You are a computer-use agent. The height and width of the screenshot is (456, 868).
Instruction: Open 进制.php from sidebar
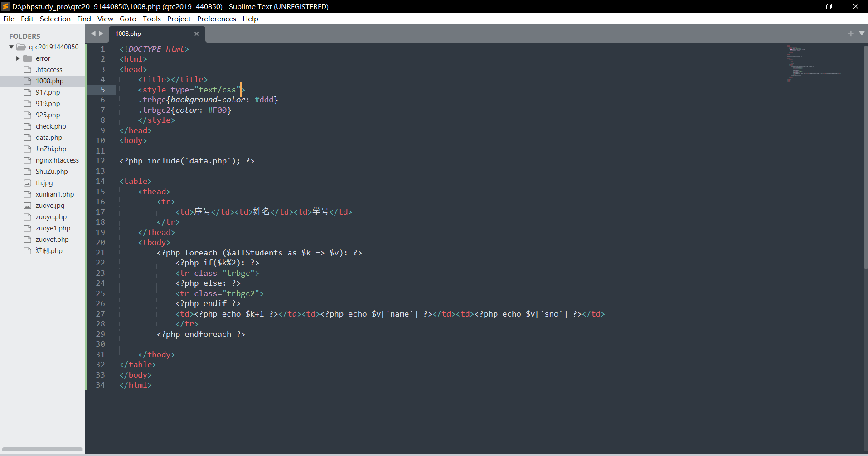click(49, 251)
